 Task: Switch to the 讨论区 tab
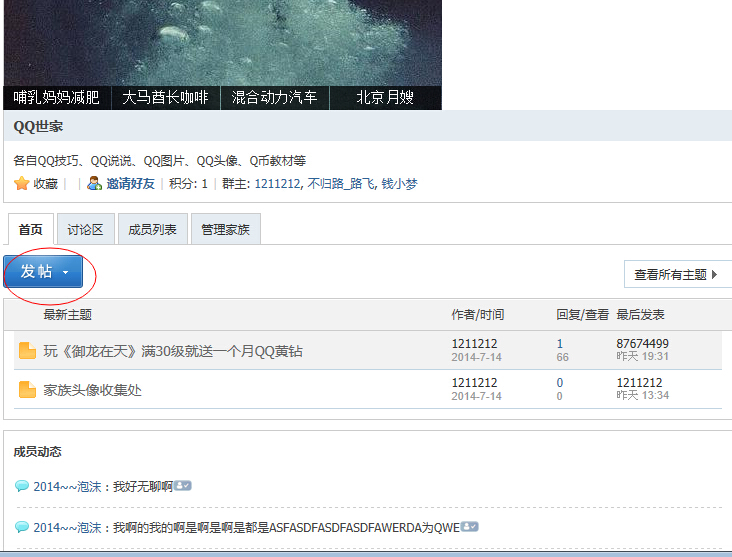[x=85, y=229]
